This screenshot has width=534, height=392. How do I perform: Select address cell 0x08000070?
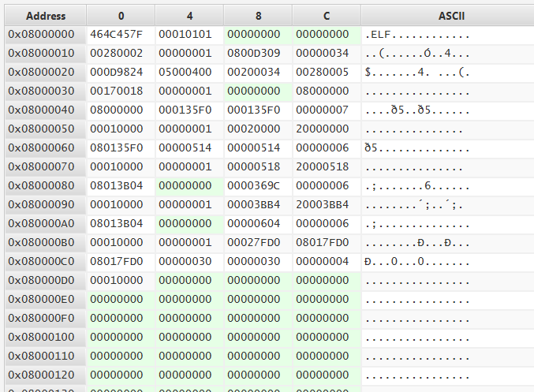(x=46, y=166)
